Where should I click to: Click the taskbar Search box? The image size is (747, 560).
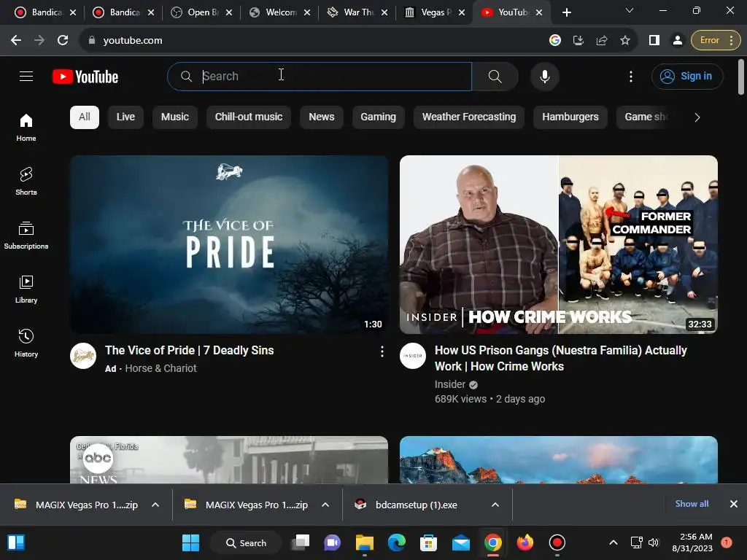(x=247, y=542)
